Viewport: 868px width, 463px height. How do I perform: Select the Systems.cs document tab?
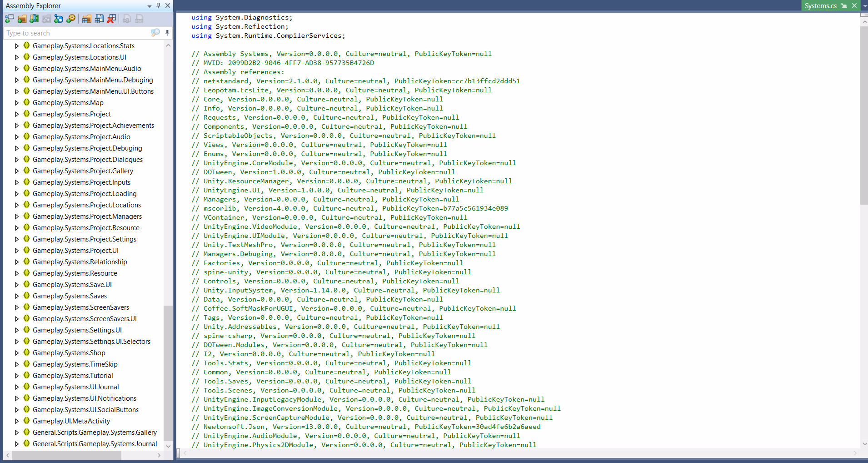(820, 6)
